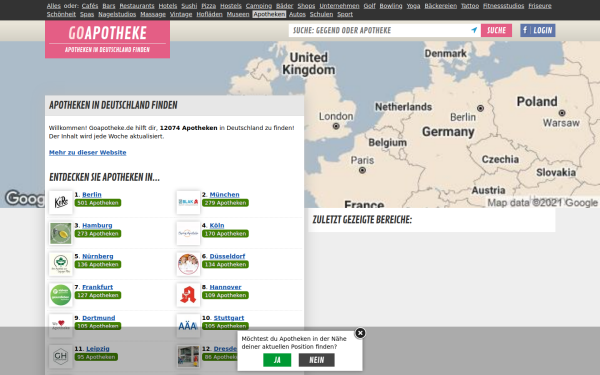Open Köln pharmacy thumbnail image
Image resolution: width=600 pixels, height=375 pixels.
[188, 233]
